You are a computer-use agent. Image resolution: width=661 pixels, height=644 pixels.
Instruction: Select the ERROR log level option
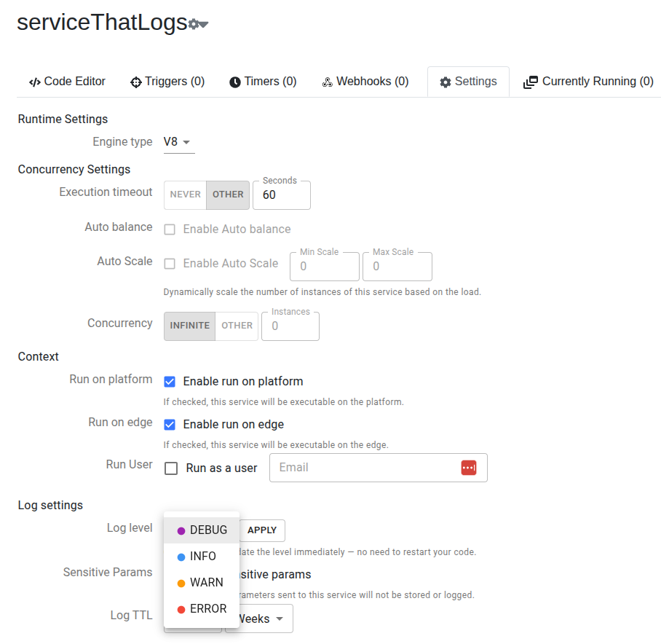pyautogui.click(x=207, y=609)
